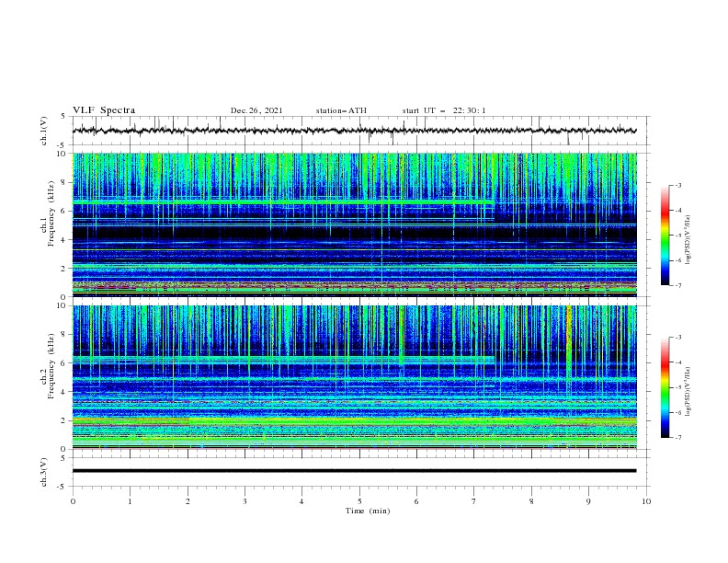Click the "10" kHz tick on ch.1 frequency axis
Viewport: 728px width, 563px height.
pyautogui.click(x=63, y=154)
